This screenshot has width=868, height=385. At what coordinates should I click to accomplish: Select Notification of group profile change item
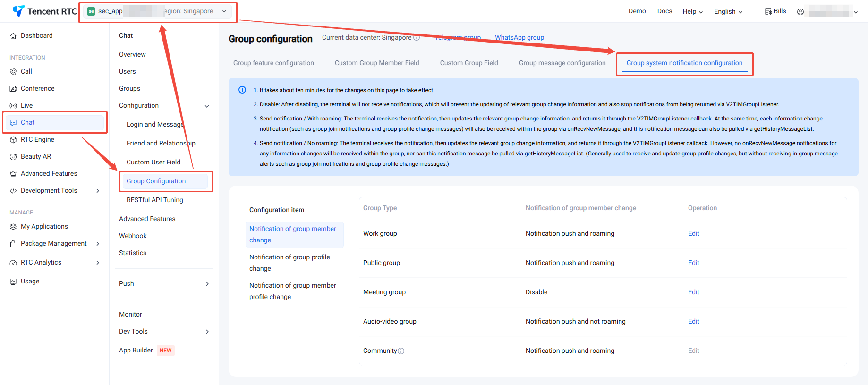289,263
